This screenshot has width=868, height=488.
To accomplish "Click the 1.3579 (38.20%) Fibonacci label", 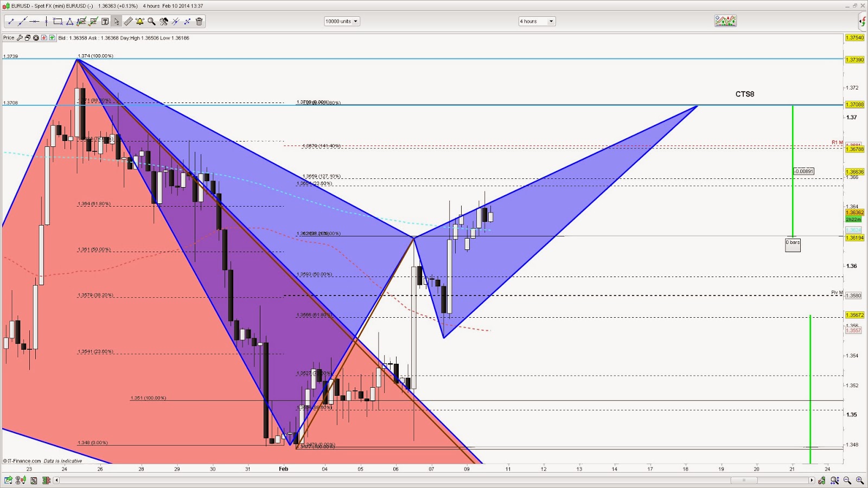I will (x=95, y=295).
